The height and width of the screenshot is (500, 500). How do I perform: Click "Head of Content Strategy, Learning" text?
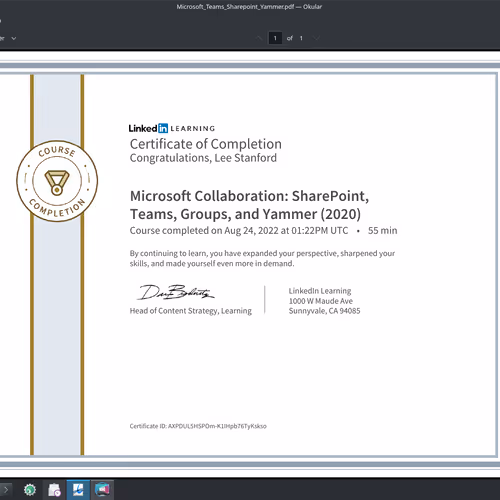(x=191, y=311)
